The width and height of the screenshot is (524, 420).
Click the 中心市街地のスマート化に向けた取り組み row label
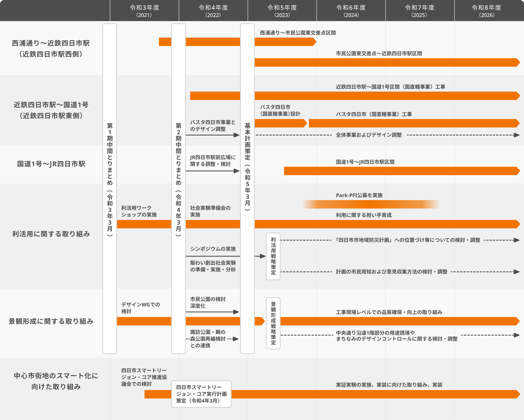click(56, 381)
